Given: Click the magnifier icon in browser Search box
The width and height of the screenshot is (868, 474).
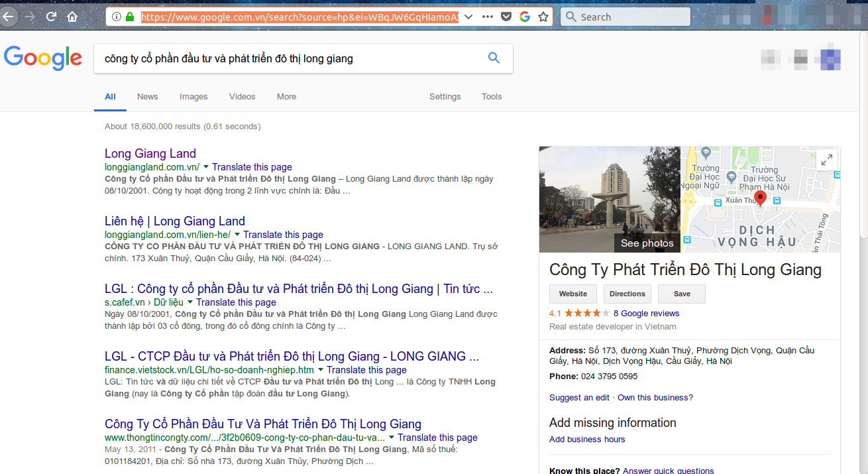Looking at the screenshot, I should (570, 17).
